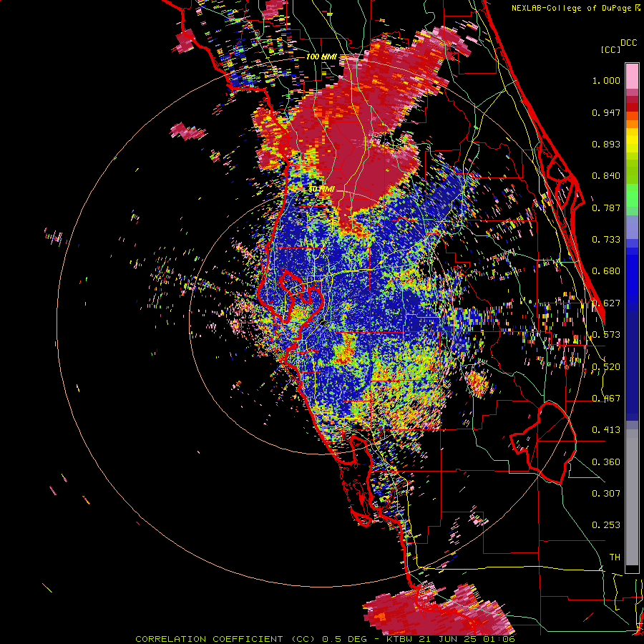
Task: Click the TH label at the scale bottom
Action: [x=615, y=557]
